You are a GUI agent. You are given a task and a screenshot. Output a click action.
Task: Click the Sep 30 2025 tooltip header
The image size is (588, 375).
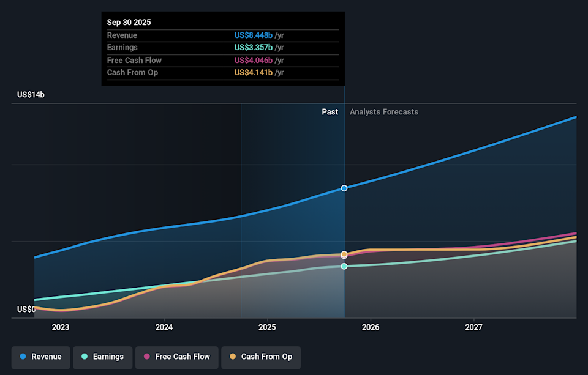(x=130, y=22)
